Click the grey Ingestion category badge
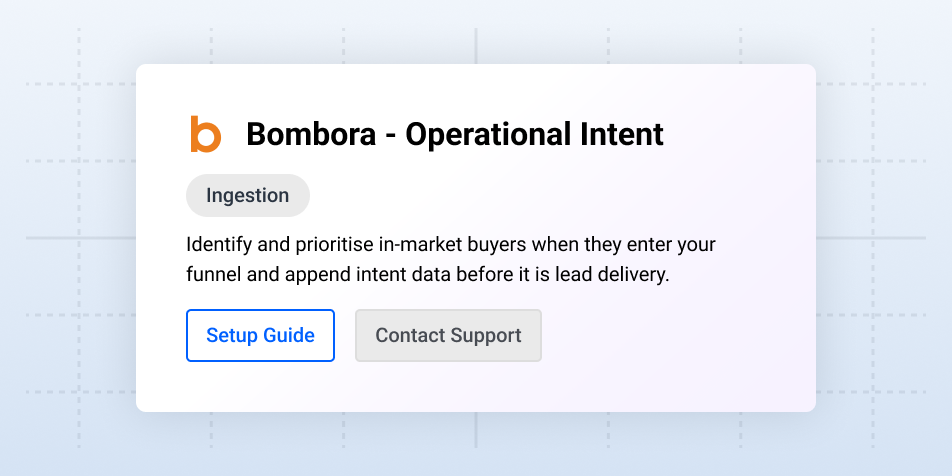The image size is (952, 476). [x=247, y=195]
